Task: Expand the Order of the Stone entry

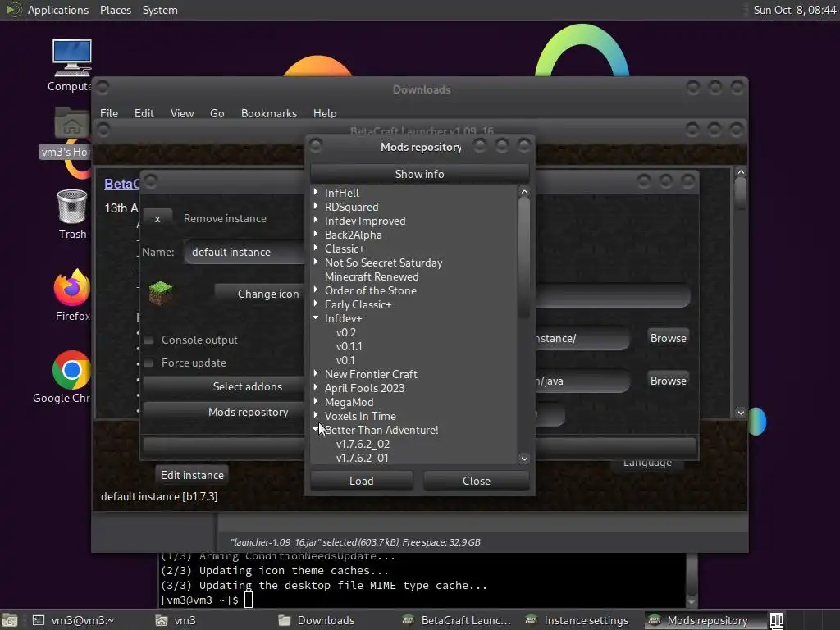Action: (x=316, y=290)
